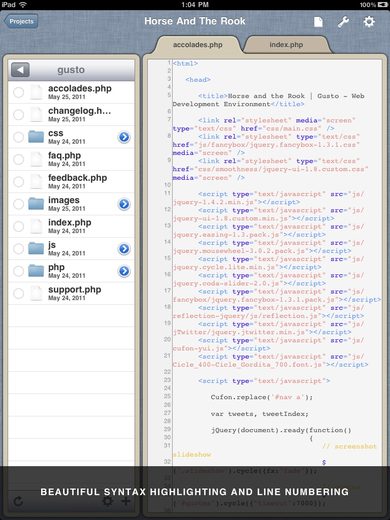Navigate back from the gusto folder
390x520 pixels.
20,70
